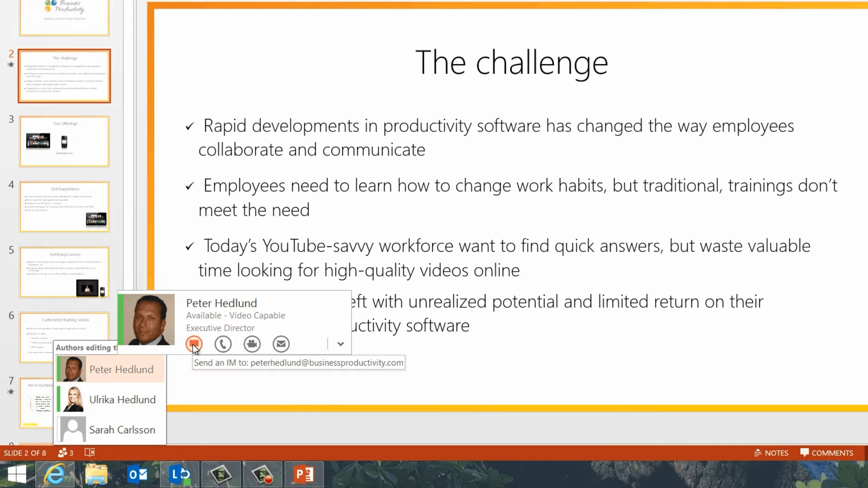The image size is (868, 488).
Task: Click the spell check icon in status bar
Action: [x=90, y=453]
